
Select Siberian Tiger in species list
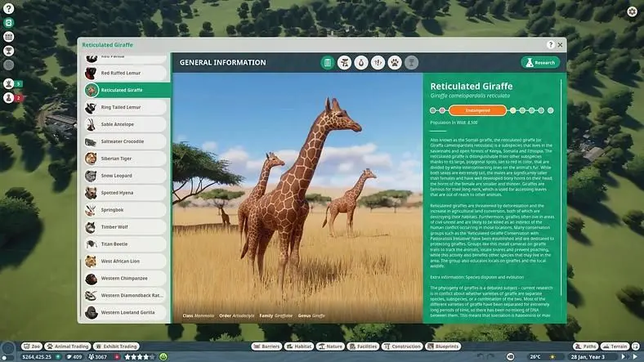pos(125,159)
